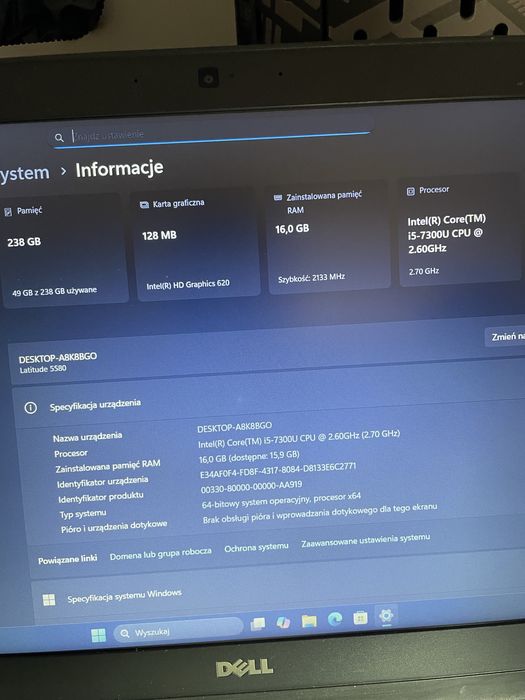Image resolution: width=525 pixels, height=700 pixels.
Task: Click 49 GB z 238 GB używane text
Action: tap(54, 292)
